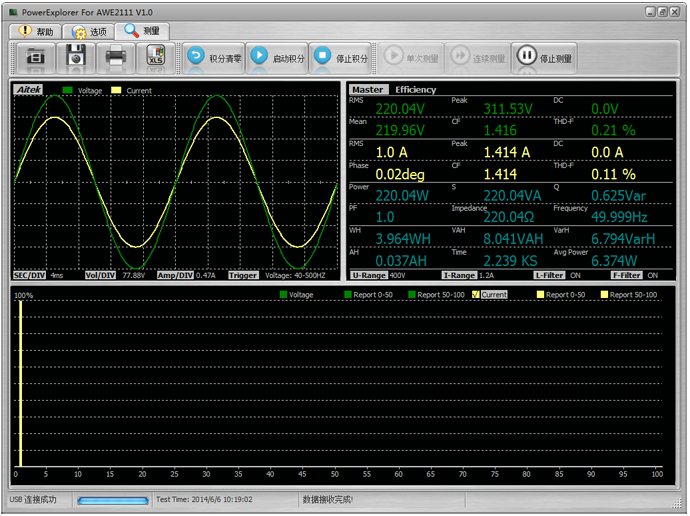Open the U-Range 400V selector
Viewport: 690px width, 516px height.
click(x=397, y=275)
